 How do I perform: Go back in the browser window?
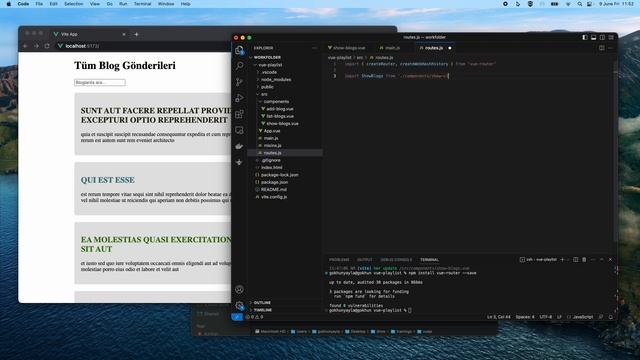25,46
